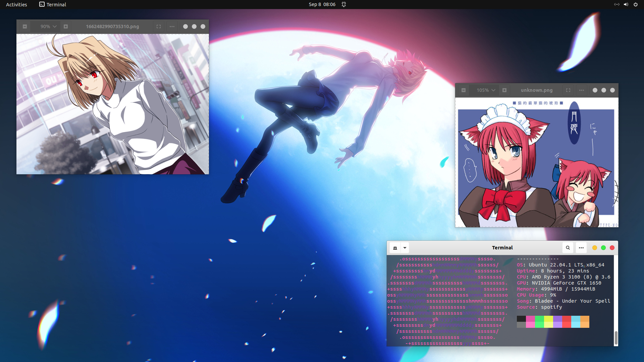The image size is (644, 362).
Task: Toggle fullscreen in the 1662482990735310.png viewer
Action: (x=159, y=26)
